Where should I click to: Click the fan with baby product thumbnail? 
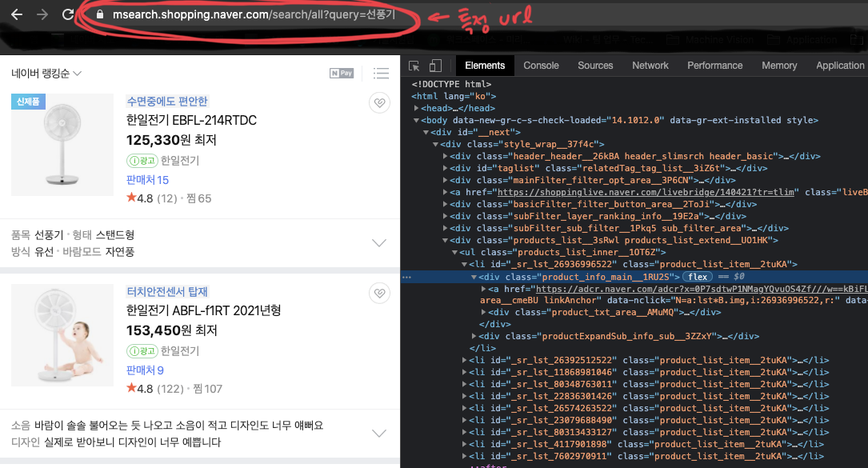click(62, 335)
